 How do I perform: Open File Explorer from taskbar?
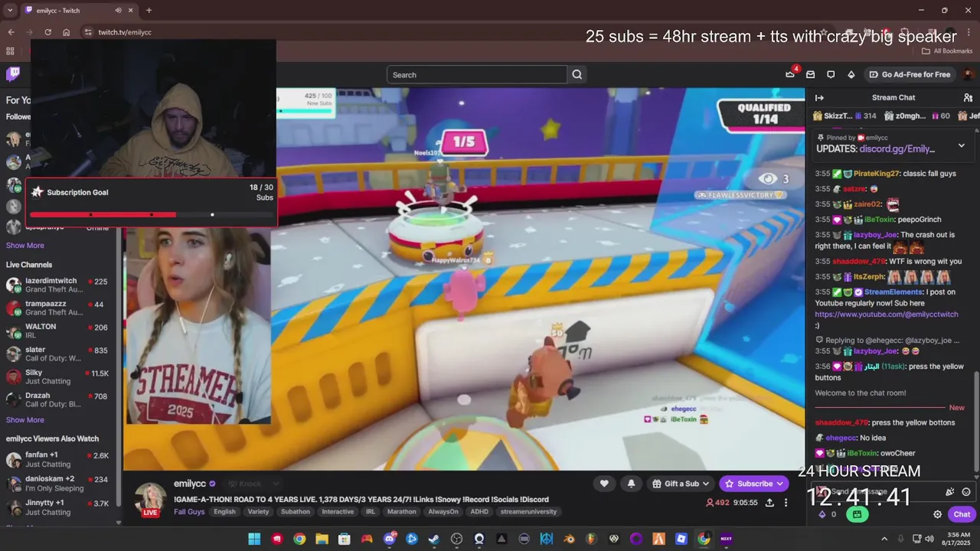(322, 539)
